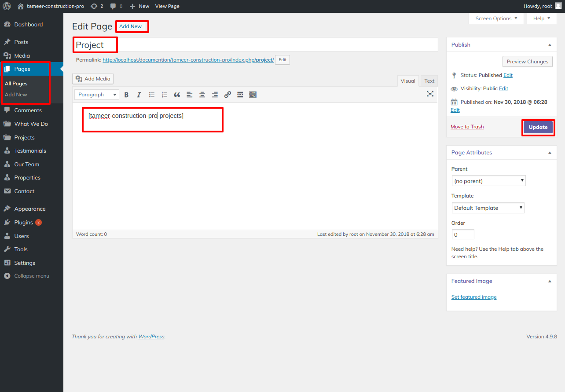Screen dimensions: 565x392
Task: Click the Add Media button
Action: click(x=93, y=79)
